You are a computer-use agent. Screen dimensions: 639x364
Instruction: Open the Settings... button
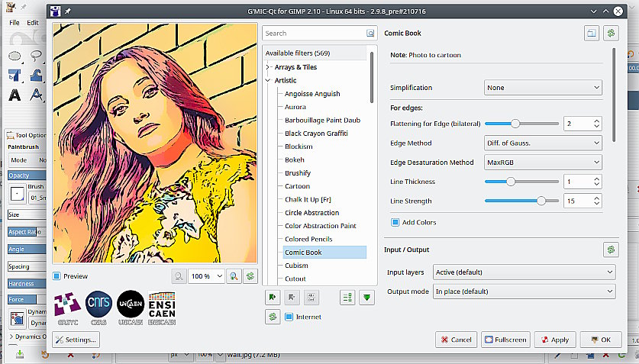[x=76, y=340]
